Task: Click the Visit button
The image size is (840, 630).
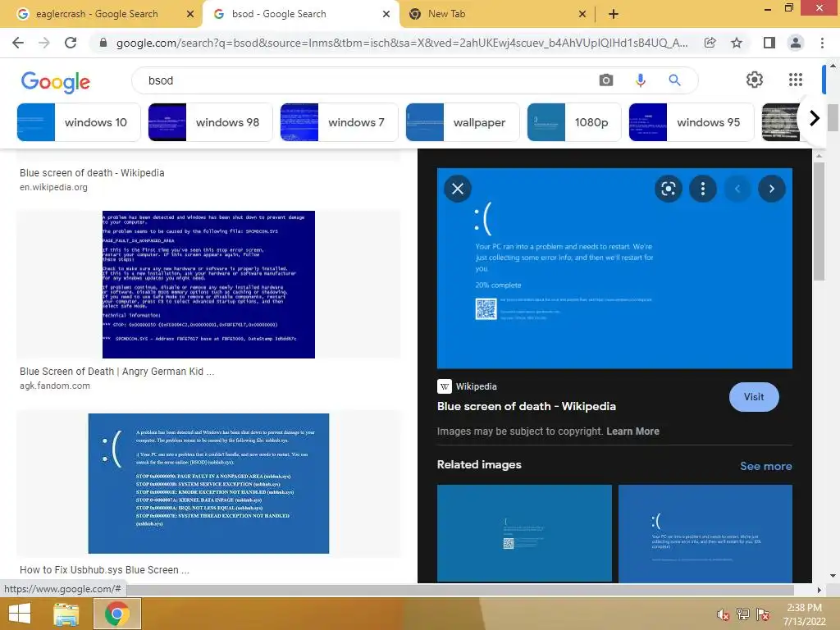Action: point(754,397)
